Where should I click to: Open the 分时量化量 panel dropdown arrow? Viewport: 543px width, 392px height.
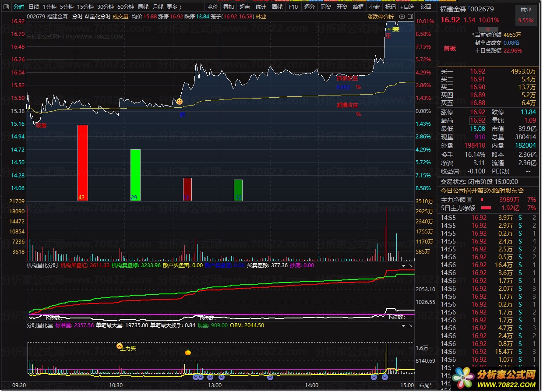pyautogui.click(x=403, y=326)
